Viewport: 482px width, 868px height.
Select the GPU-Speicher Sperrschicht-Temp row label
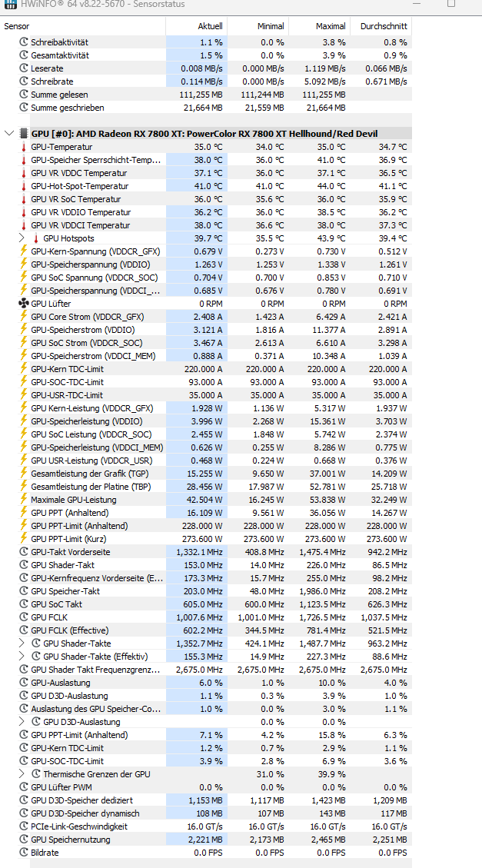(96, 160)
